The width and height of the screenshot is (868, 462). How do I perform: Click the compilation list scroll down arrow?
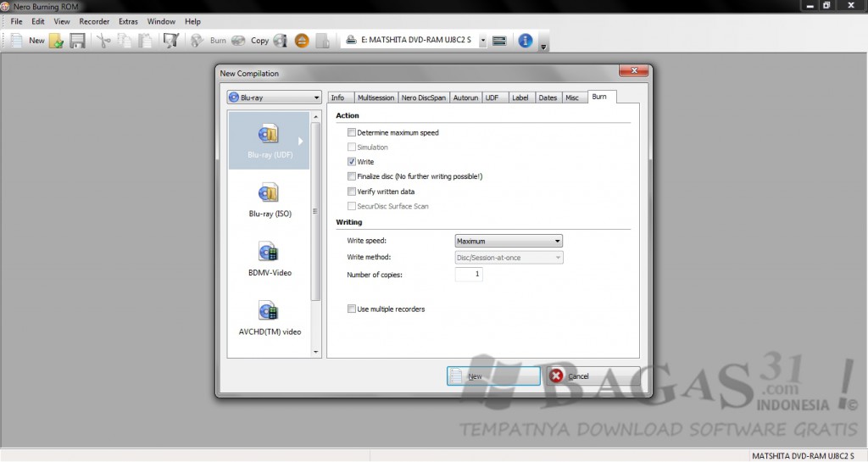316,352
